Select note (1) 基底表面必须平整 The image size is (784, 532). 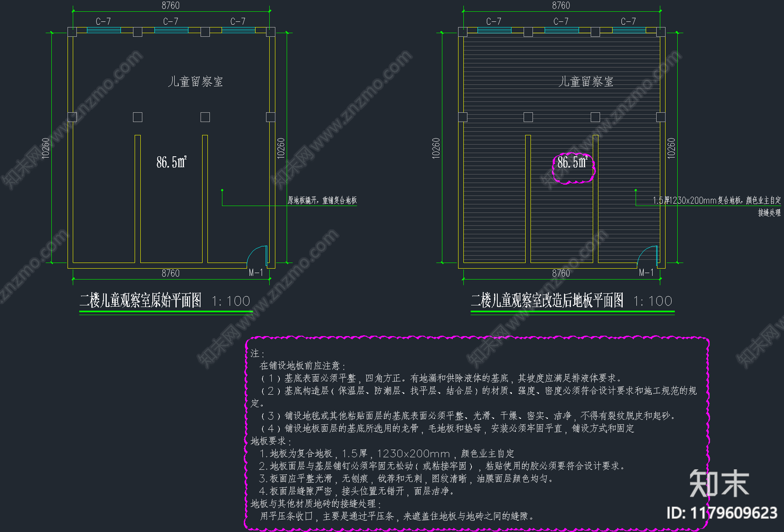tap(441, 378)
